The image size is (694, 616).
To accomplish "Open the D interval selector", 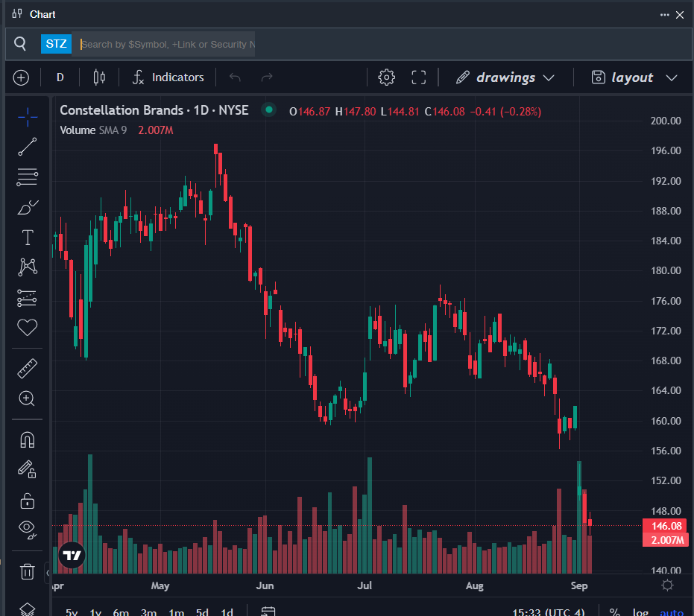I will click(x=60, y=77).
